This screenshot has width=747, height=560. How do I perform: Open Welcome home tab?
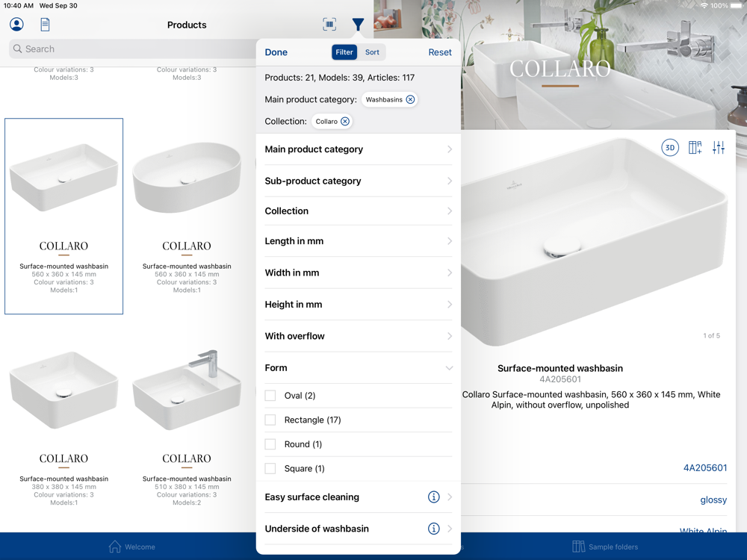click(x=132, y=547)
